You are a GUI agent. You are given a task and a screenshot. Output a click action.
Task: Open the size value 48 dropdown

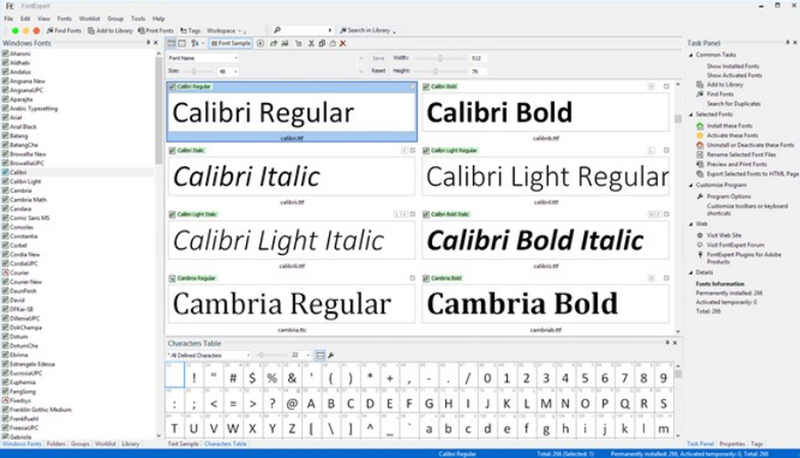[228, 71]
